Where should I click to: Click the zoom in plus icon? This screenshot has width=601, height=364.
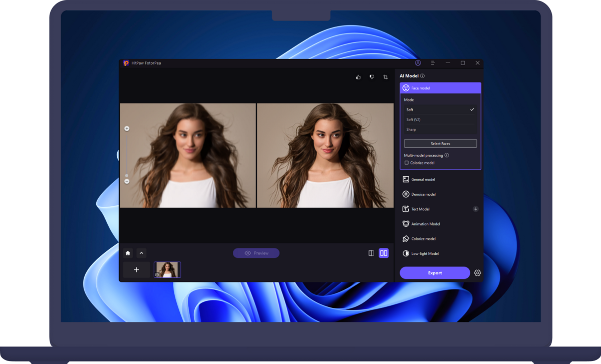point(127,129)
